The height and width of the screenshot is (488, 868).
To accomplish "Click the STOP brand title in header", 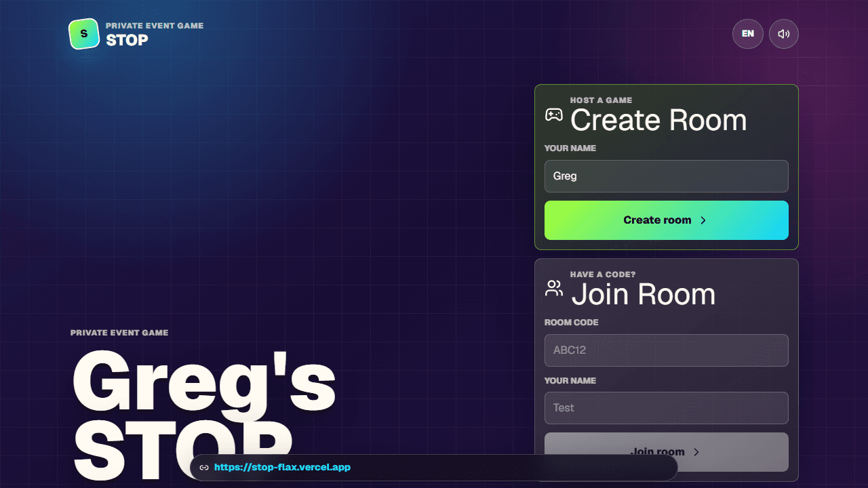I will coord(127,40).
